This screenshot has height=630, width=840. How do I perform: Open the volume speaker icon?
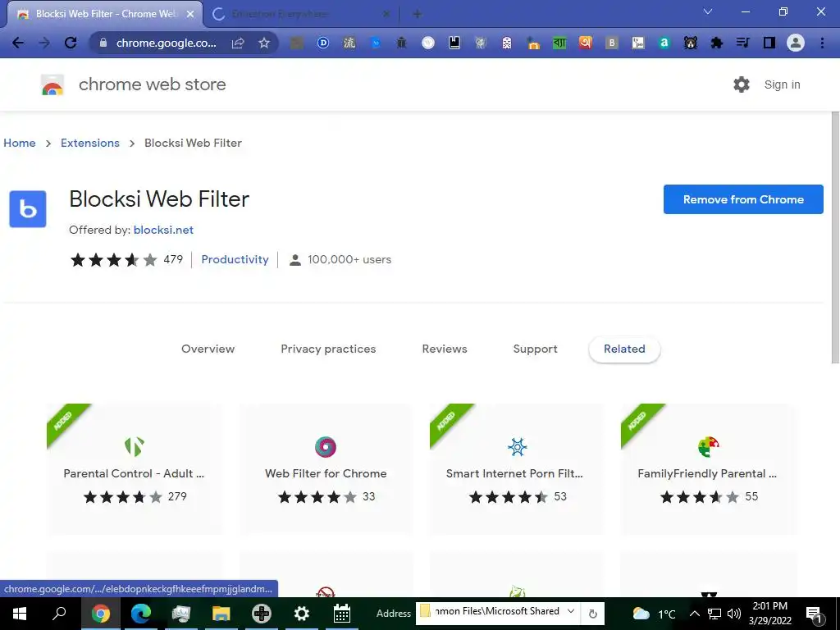point(734,614)
